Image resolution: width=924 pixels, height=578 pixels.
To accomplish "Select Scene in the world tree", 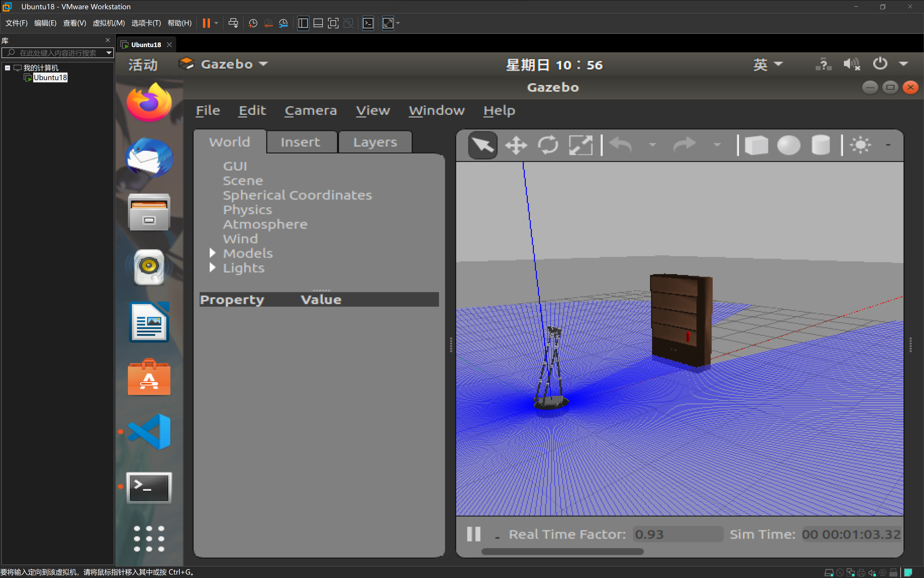I will (x=243, y=181).
